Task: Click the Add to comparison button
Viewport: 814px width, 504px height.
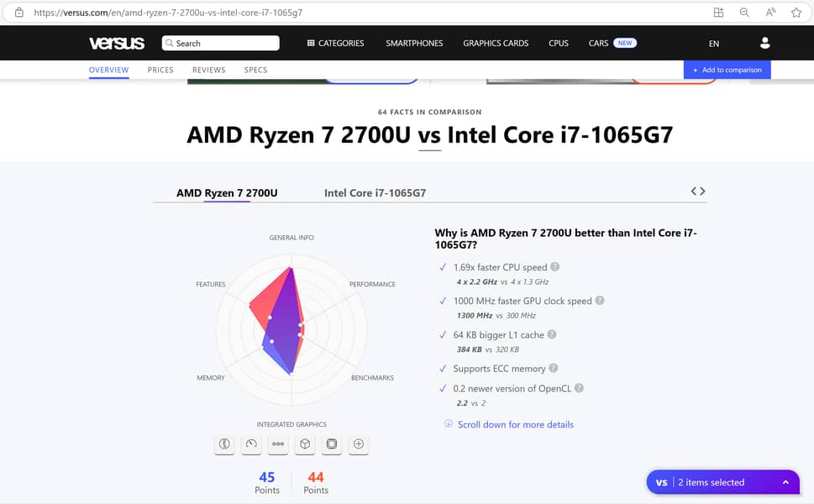Action: pos(727,70)
